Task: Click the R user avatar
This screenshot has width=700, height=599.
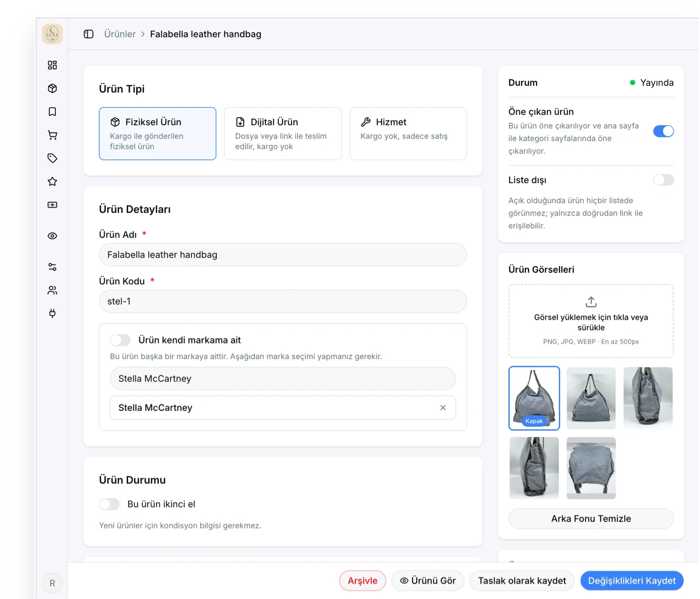Action: tap(52, 583)
